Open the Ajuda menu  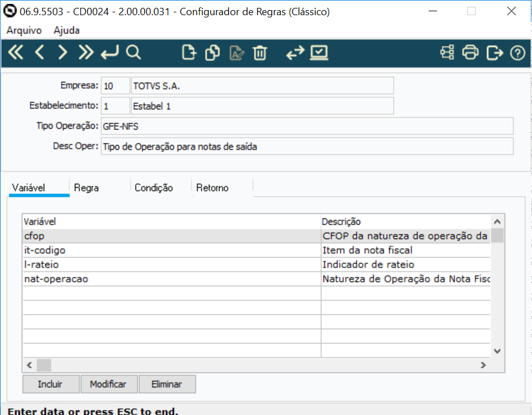pyautogui.click(x=66, y=30)
